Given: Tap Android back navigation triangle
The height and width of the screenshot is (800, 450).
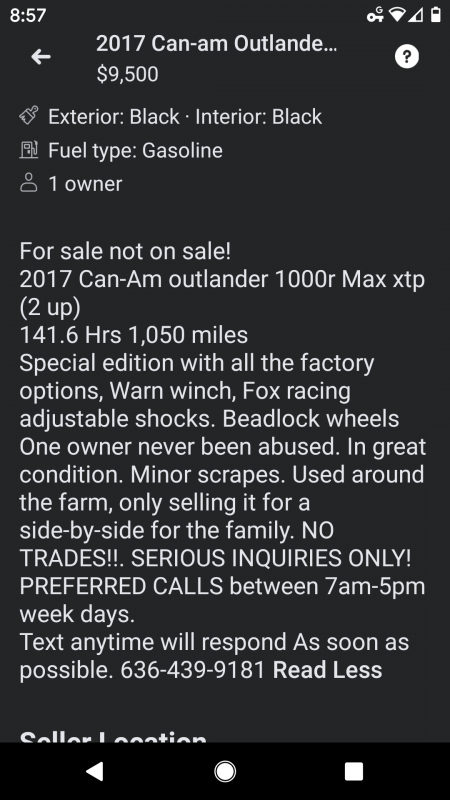Looking at the screenshot, I should point(94,771).
